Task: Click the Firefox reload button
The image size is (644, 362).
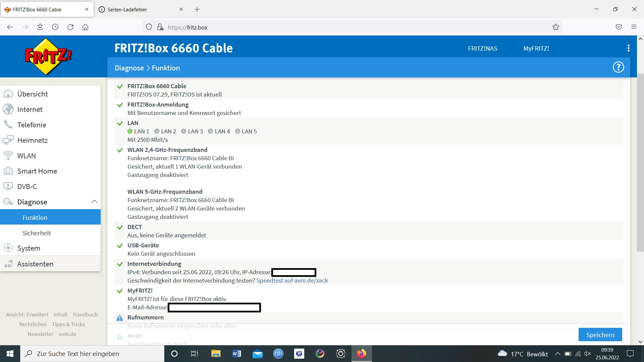Action: (x=70, y=27)
